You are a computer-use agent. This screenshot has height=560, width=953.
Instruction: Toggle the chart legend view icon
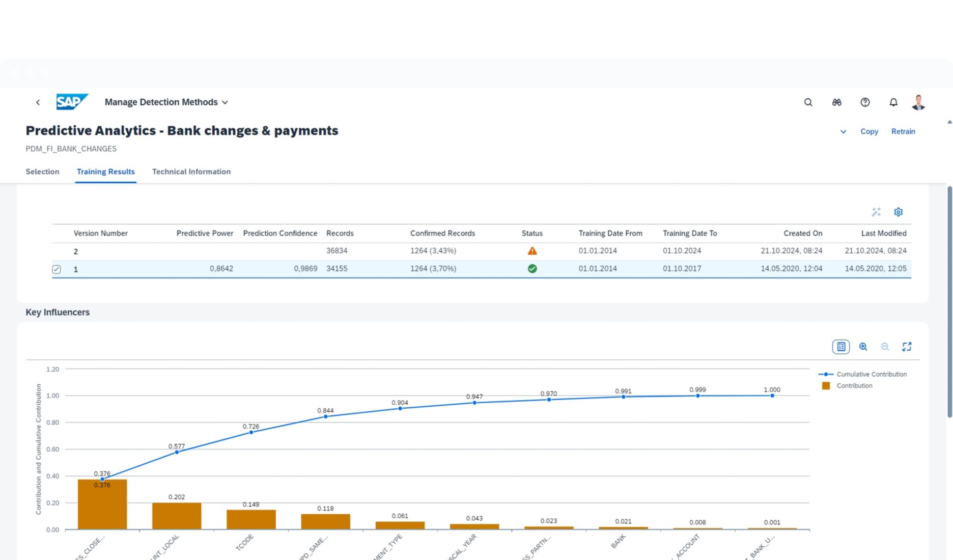click(841, 347)
